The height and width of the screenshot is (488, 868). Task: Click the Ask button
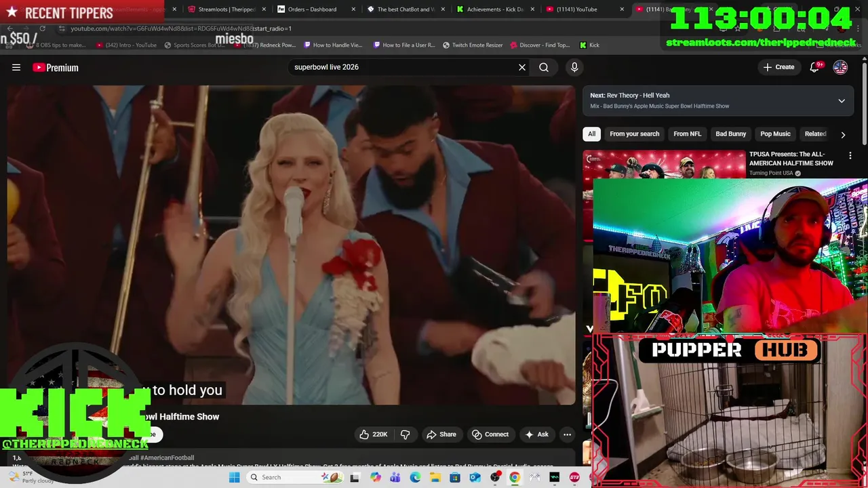coord(536,434)
